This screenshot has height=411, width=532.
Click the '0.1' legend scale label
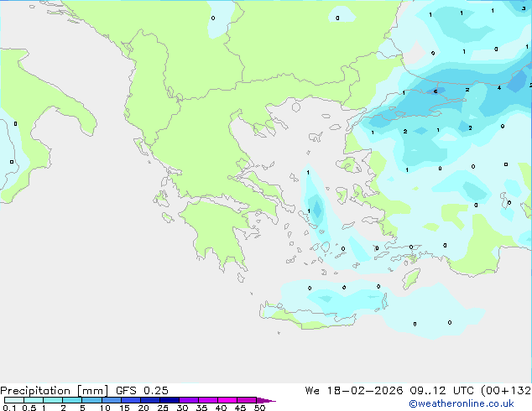[x=9, y=408]
